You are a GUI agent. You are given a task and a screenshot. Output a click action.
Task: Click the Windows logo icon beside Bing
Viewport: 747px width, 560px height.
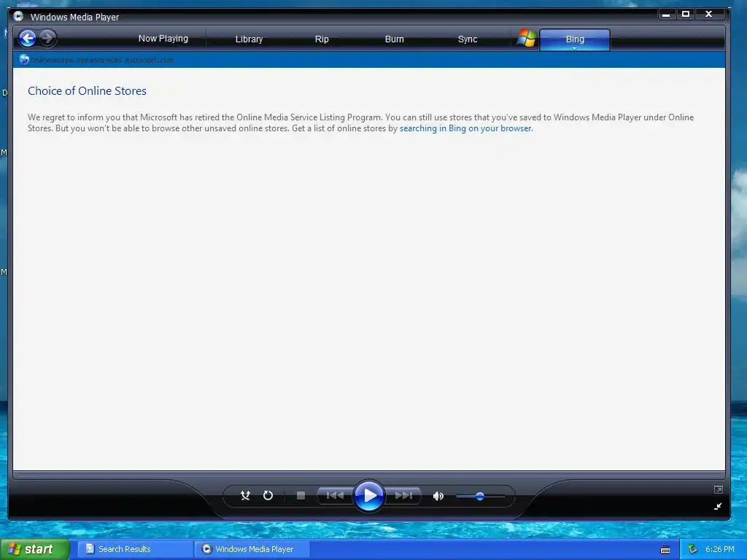click(527, 38)
